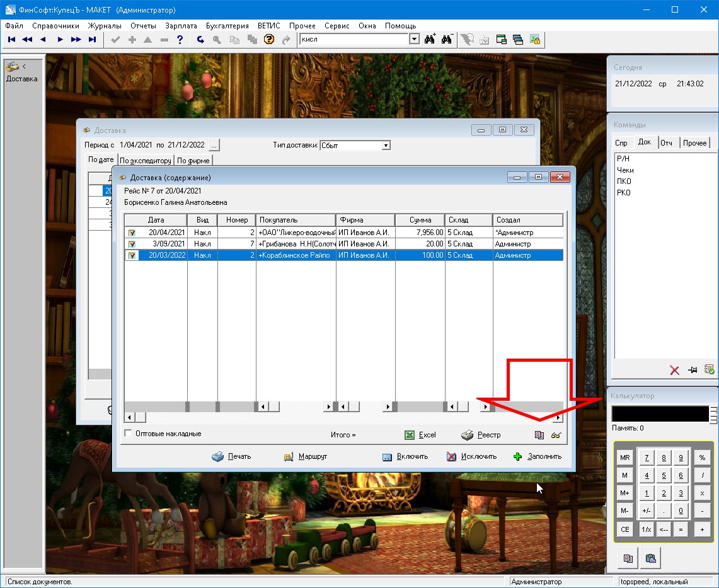
Task: Click the binoculars with plus search icon
Action: [430, 39]
